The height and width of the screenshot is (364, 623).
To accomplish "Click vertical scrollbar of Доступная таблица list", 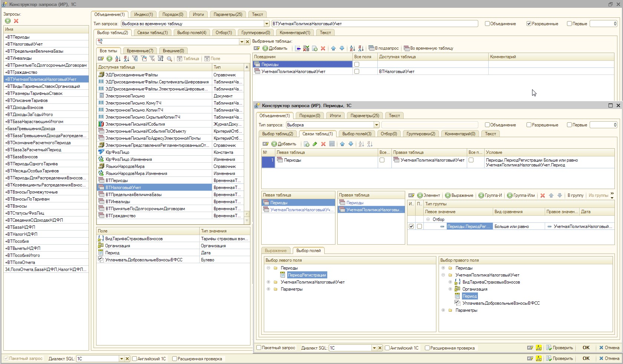I will point(247,145).
